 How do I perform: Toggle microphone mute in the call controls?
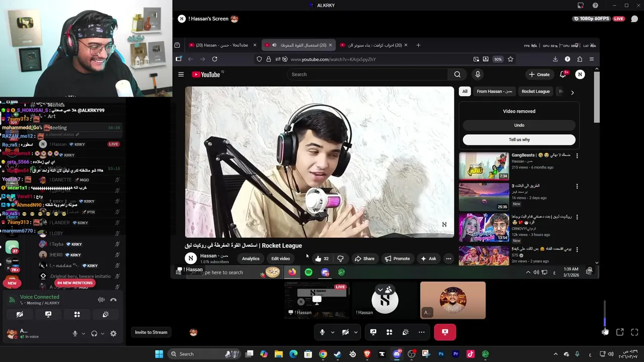click(x=323, y=332)
